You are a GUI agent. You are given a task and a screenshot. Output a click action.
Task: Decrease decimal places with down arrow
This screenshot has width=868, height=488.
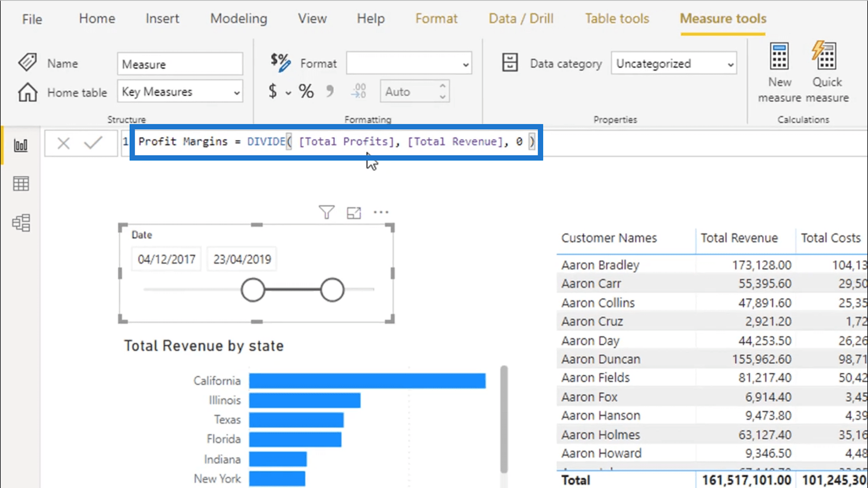[x=443, y=97]
